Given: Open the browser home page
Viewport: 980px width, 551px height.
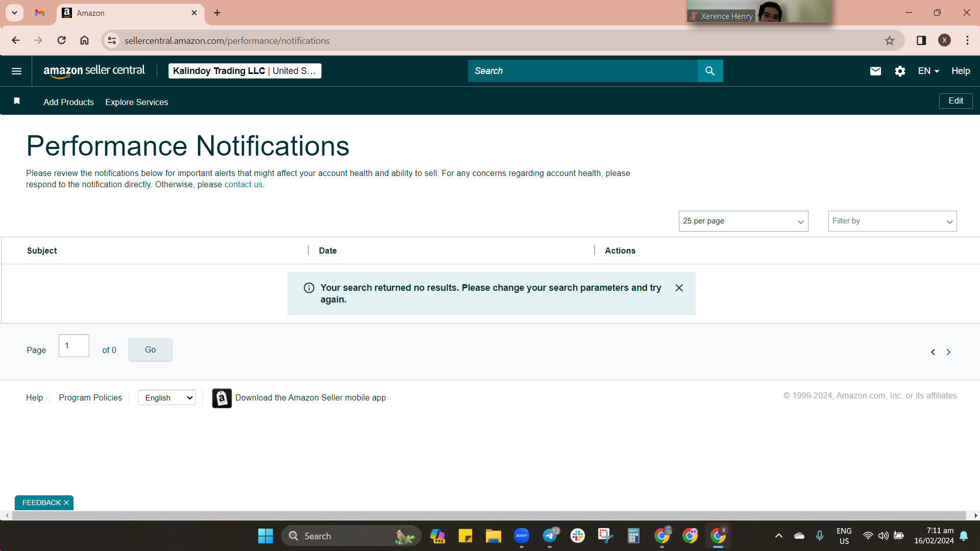Looking at the screenshot, I should tap(84, 40).
